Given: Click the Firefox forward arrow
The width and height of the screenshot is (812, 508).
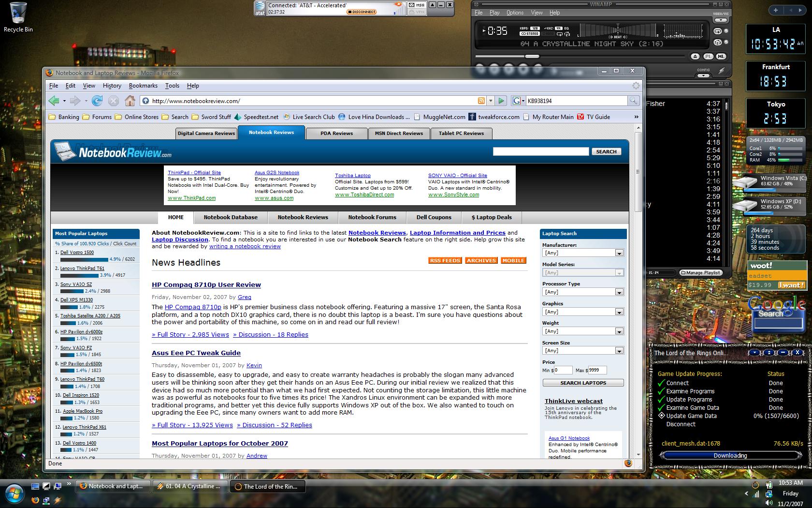Looking at the screenshot, I should click(x=75, y=101).
